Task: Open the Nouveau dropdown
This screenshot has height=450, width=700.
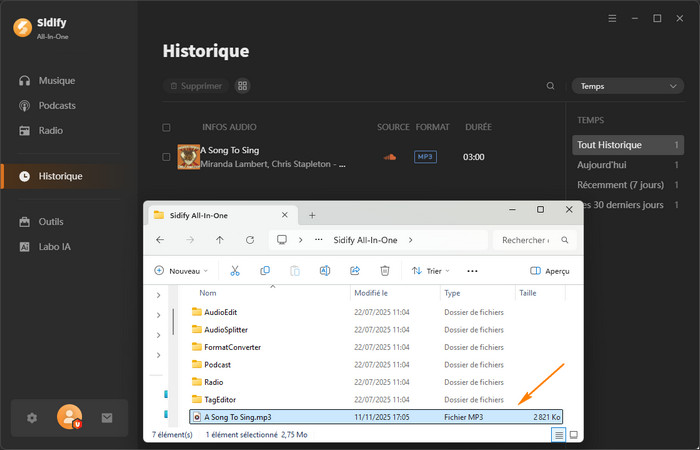Action: coord(181,271)
